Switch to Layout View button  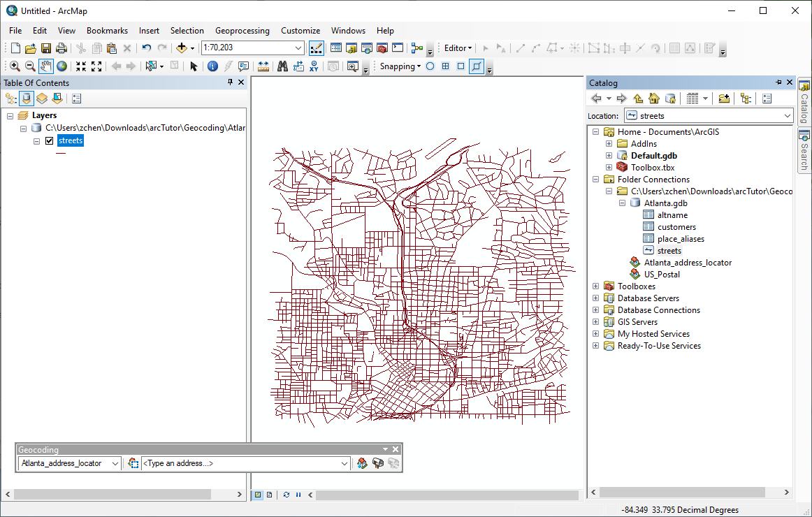coord(269,495)
